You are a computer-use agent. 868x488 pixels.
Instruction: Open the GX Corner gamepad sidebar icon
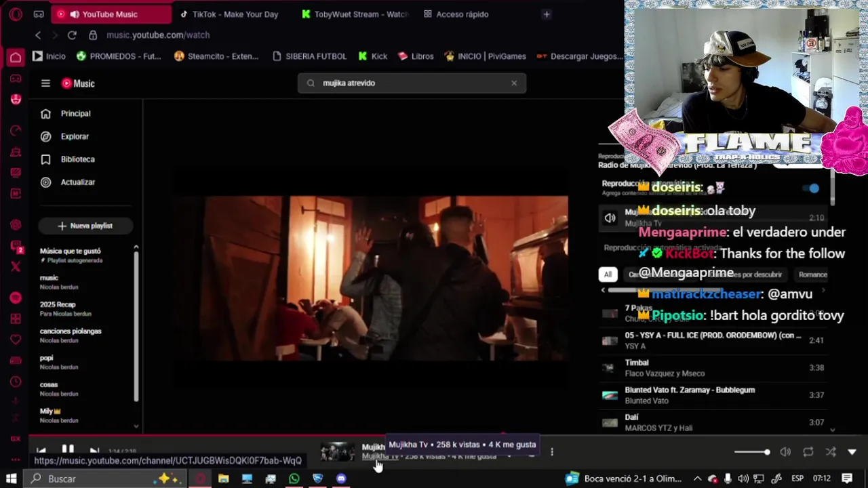coord(16,79)
